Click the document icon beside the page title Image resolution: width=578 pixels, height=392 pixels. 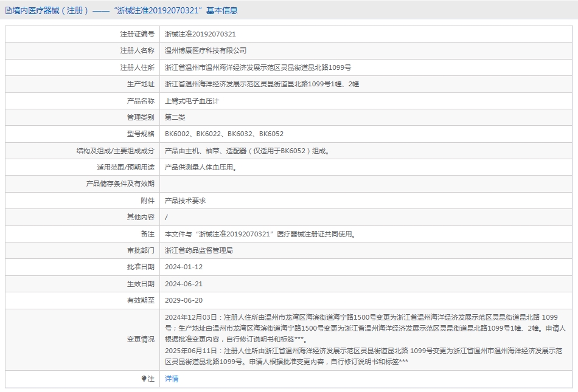point(9,10)
